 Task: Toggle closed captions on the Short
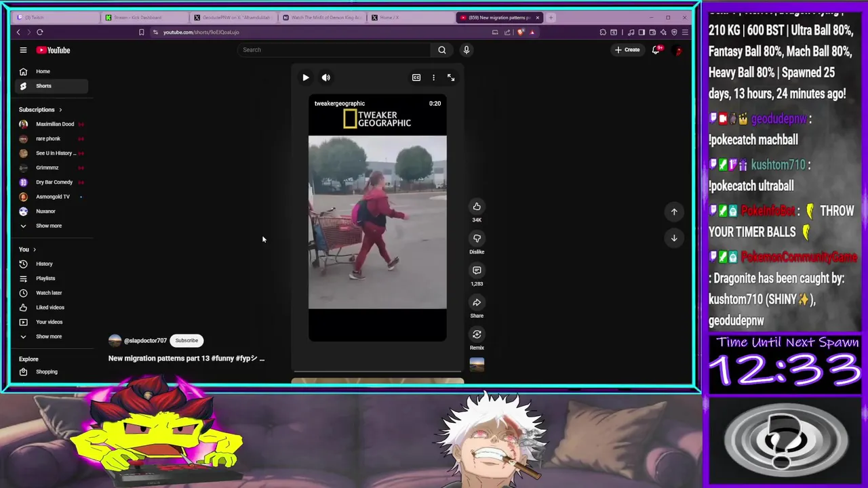point(416,77)
